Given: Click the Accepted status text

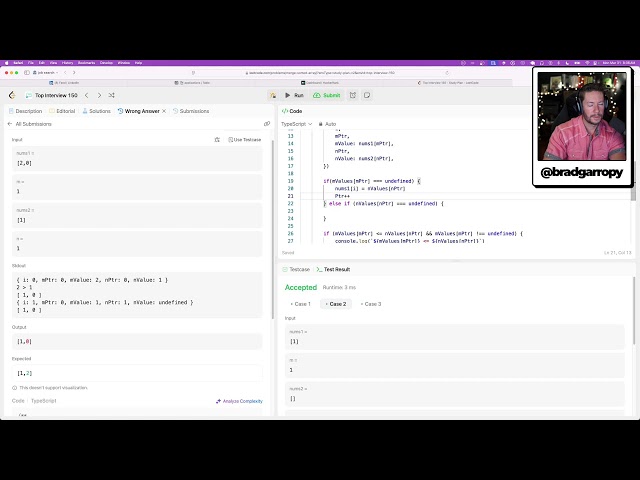Looking at the screenshot, I should [x=301, y=287].
